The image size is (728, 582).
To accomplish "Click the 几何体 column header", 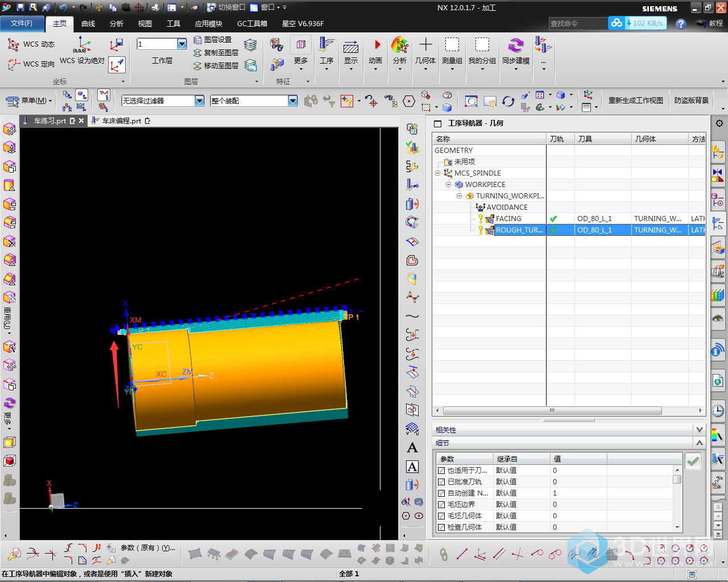I will [660, 139].
